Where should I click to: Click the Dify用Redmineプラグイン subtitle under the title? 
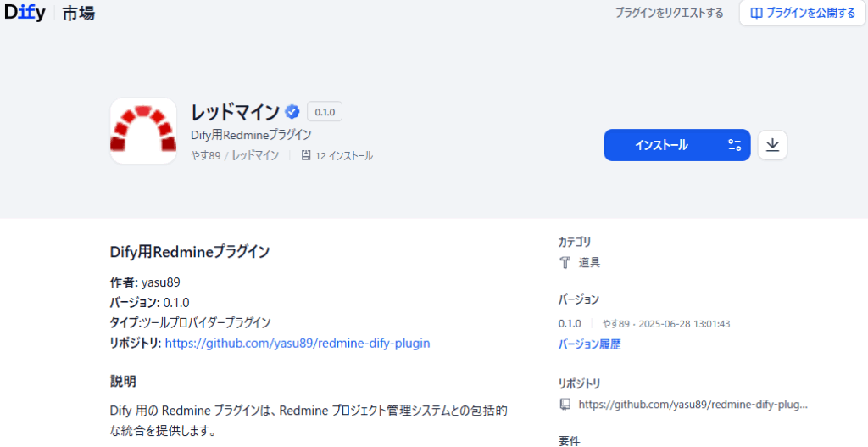pos(251,135)
